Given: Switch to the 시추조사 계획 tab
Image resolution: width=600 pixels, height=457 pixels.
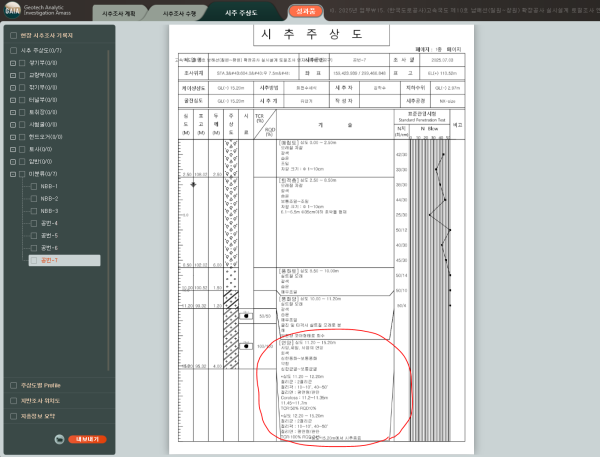Looking at the screenshot, I should coord(119,13).
